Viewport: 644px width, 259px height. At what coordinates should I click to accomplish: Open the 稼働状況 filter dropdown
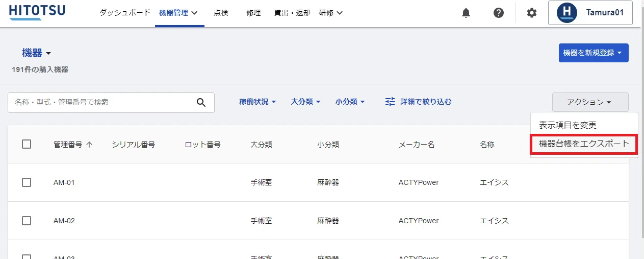(x=257, y=102)
